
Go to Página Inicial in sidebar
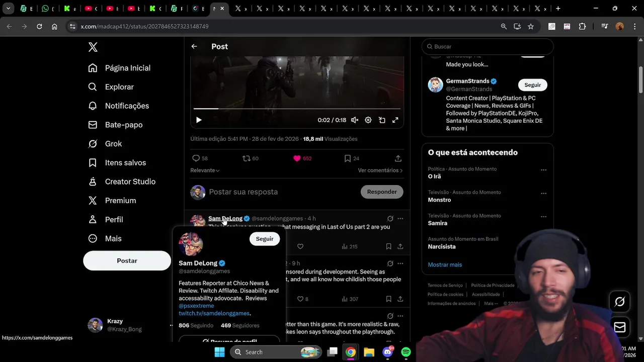coord(119,68)
